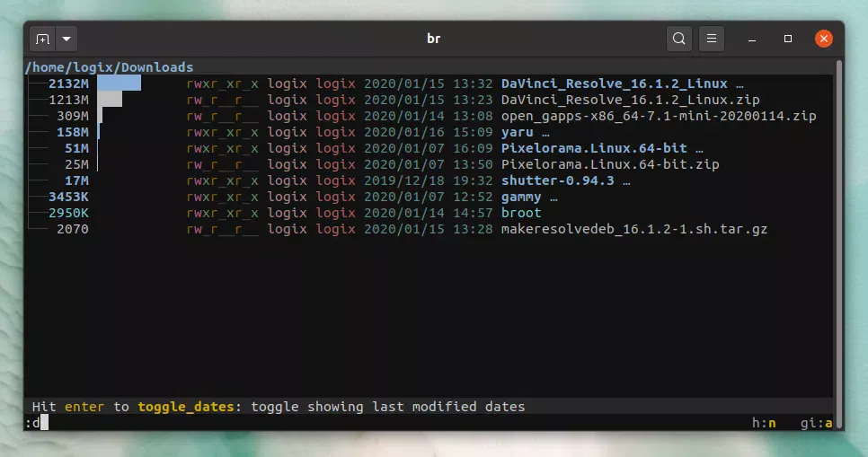Click the date 2020/01/16 15:09
This screenshot has height=457, width=868.
[428, 132]
